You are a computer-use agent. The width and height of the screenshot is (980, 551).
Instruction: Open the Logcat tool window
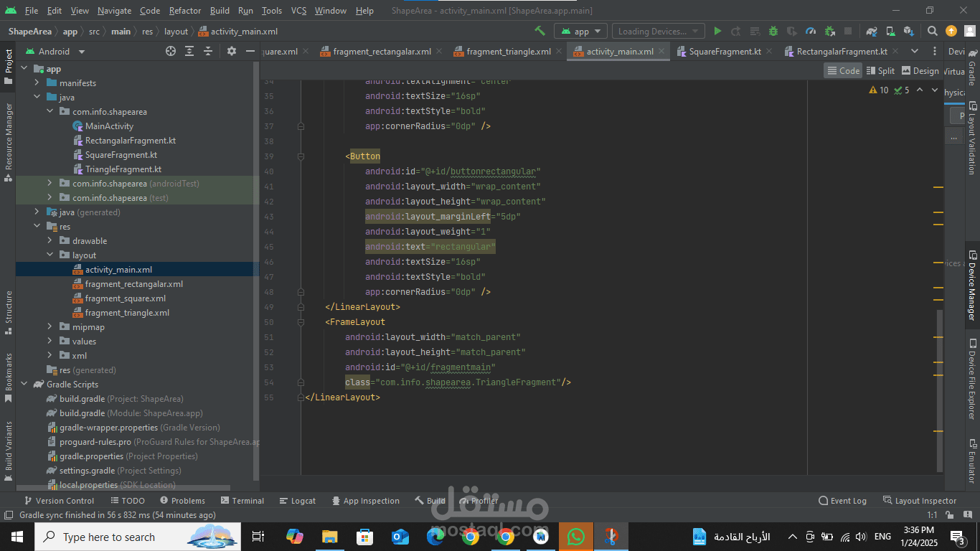point(296,501)
